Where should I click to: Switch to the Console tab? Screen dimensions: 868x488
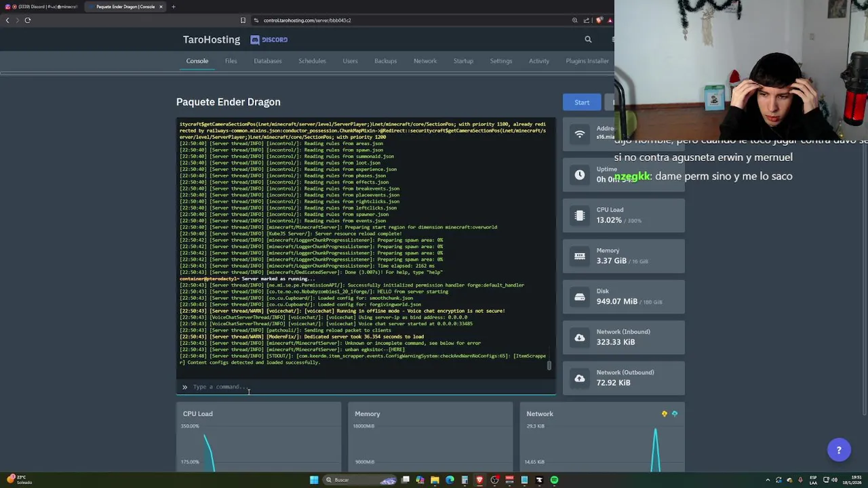click(x=197, y=61)
